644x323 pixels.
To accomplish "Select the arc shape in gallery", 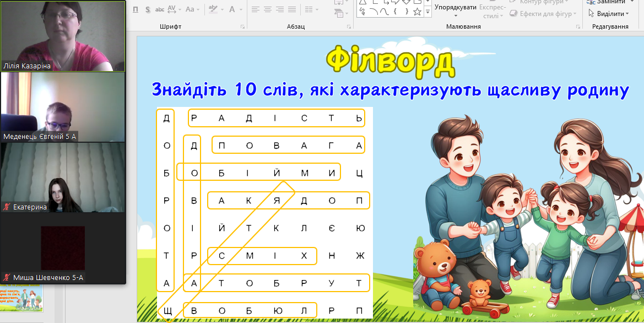I will [x=374, y=12].
